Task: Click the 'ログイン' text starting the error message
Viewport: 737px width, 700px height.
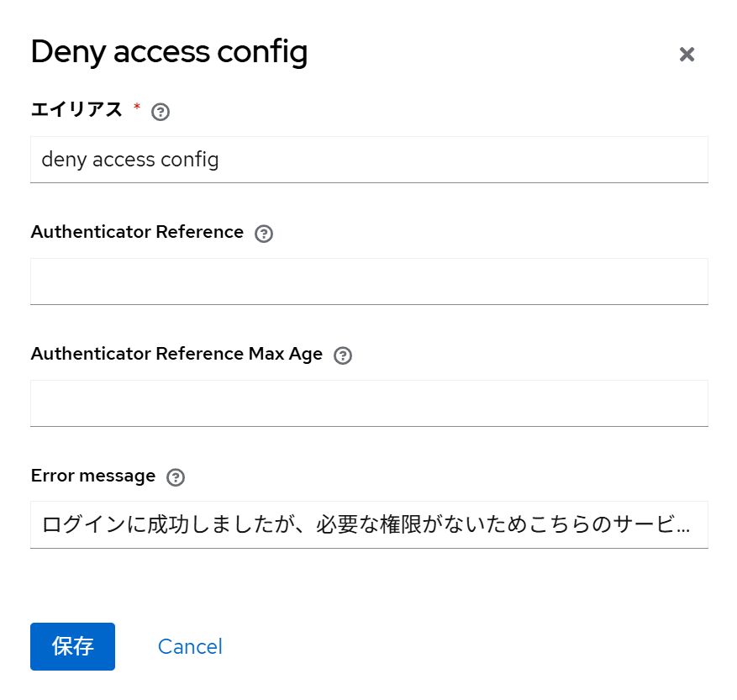Action: [x=74, y=525]
